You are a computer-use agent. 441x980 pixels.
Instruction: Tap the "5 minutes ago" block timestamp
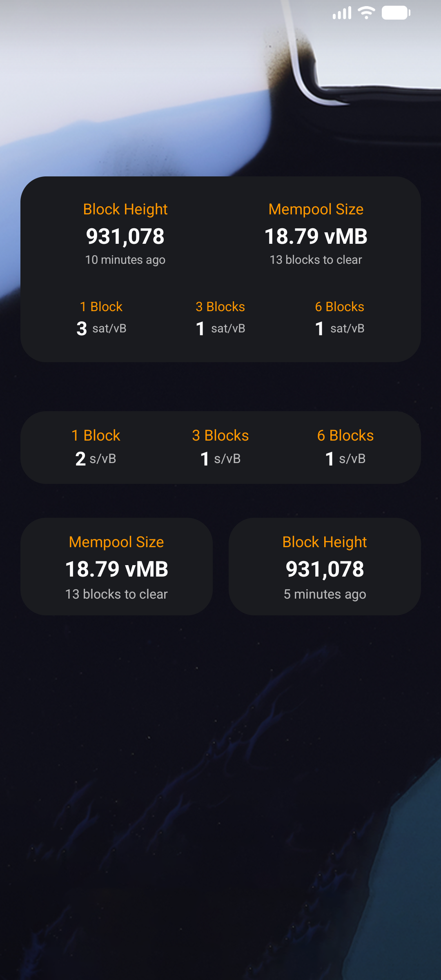[325, 594]
